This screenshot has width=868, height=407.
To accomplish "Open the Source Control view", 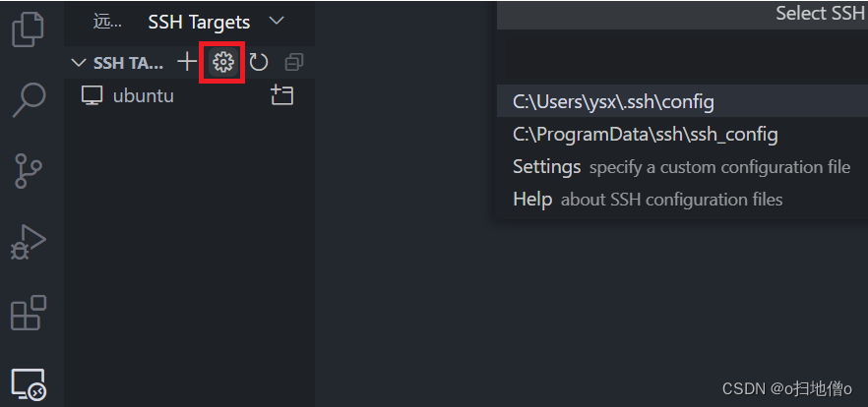I will pyautogui.click(x=30, y=170).
